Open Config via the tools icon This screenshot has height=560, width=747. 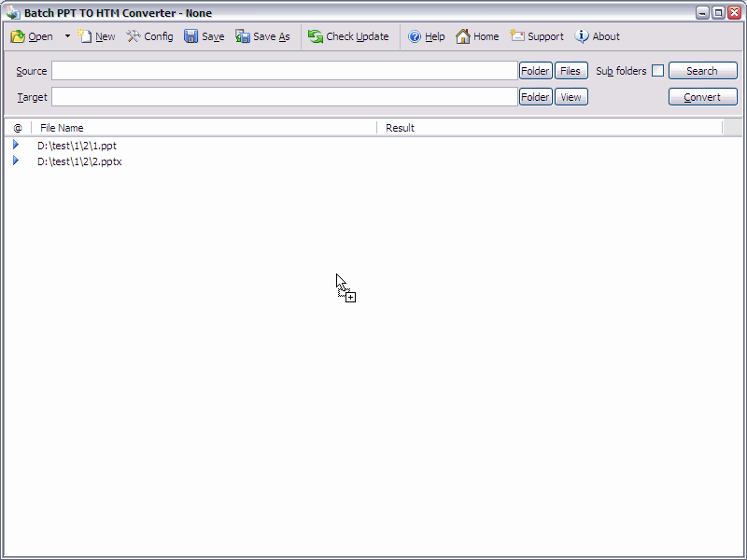tap(133, 36)
